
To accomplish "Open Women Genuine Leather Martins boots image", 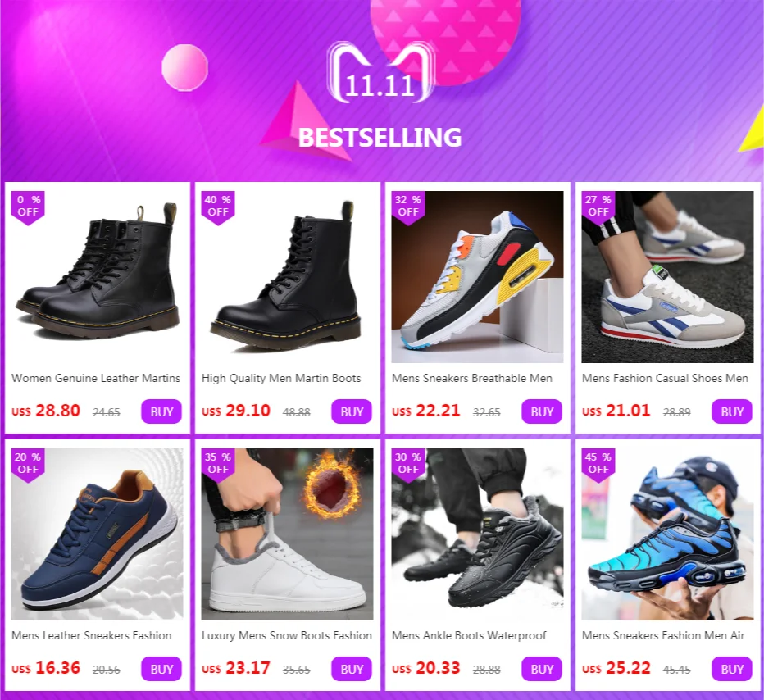I will [97, 277].
